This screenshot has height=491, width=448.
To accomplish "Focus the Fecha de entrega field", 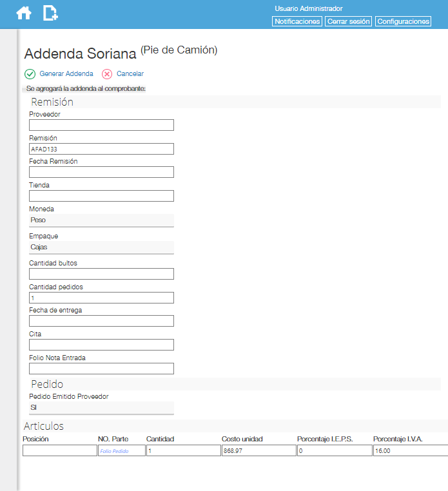I will (x=101, y=321).
